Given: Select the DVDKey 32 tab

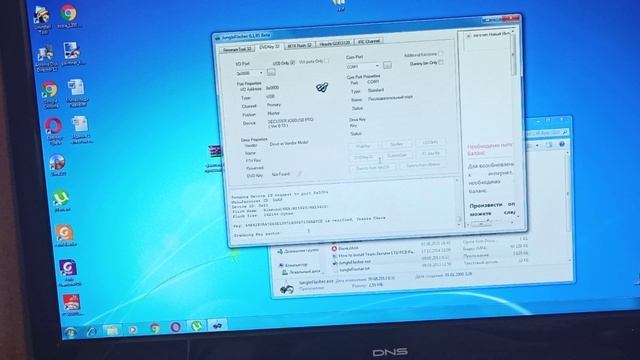Looking at the screenshot, I should click(x=269, y=47).
